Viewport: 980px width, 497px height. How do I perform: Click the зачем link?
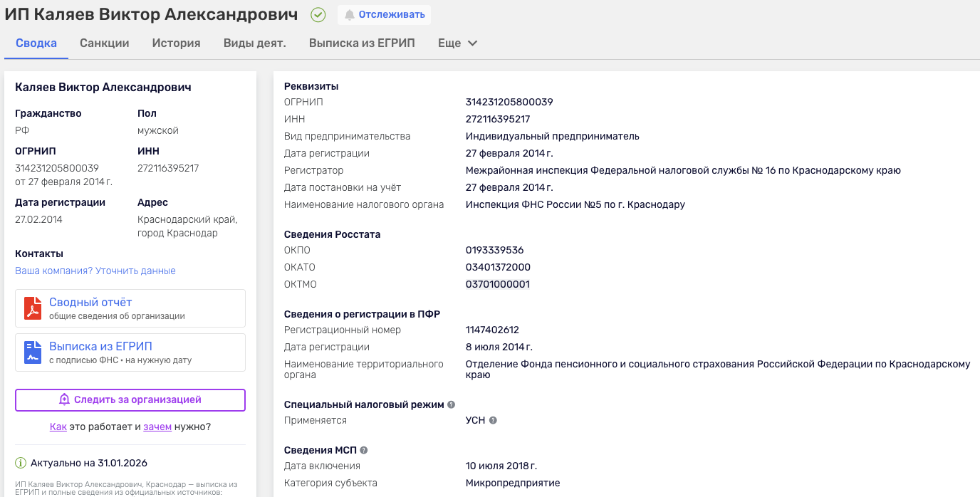(x=157, y=427)
